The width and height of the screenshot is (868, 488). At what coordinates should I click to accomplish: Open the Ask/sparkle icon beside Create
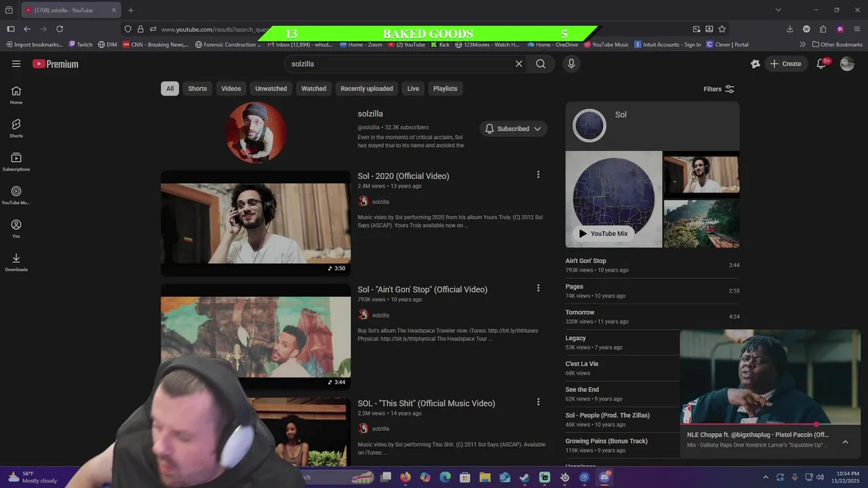coord(755,64)
